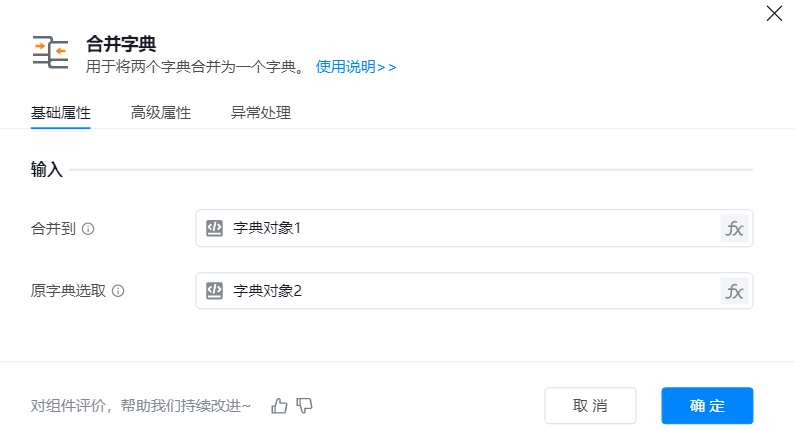Switch to 高级属性 tab
Viewport: 795px width, 430px height.
[x=161, y=113]
